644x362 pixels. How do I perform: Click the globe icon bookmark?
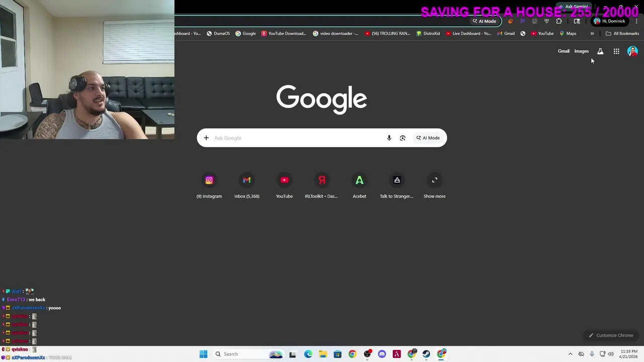click(x=523, y=34)
